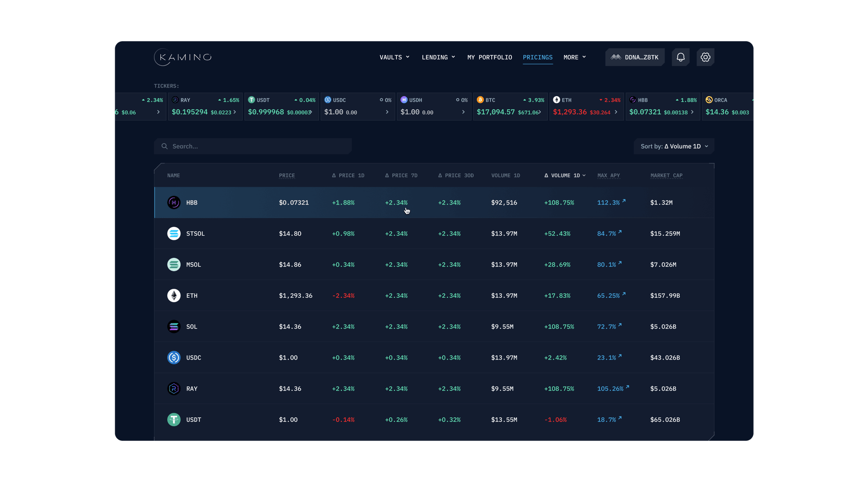Click the ORCA icon in ticker bar

(x=709, y=100)
